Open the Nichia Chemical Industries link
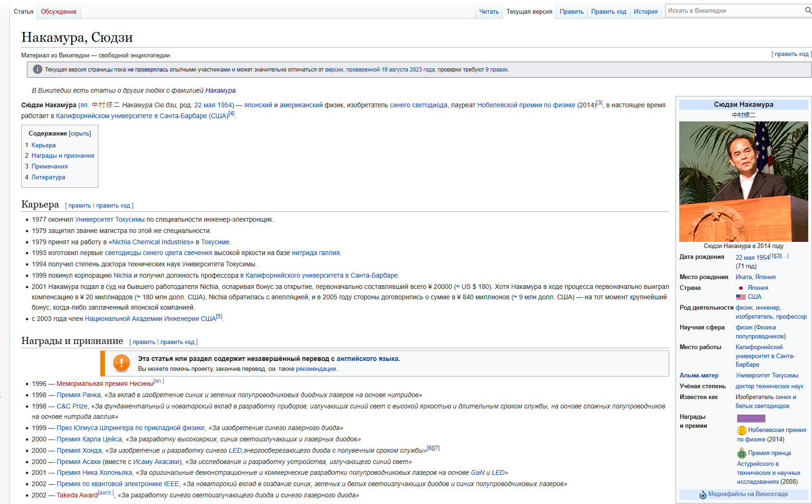This screenshot has height=504, width=812. (x=151, y=242)
